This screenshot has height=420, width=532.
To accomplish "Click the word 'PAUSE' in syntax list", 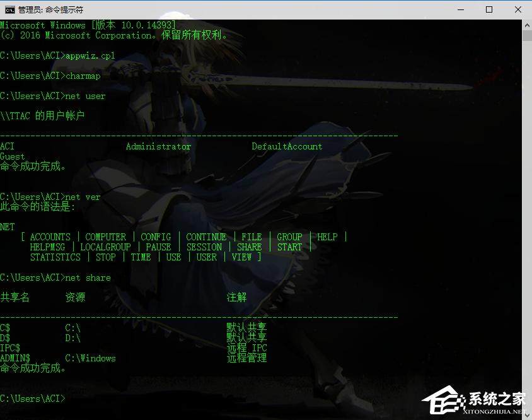I will coord(158,247).
